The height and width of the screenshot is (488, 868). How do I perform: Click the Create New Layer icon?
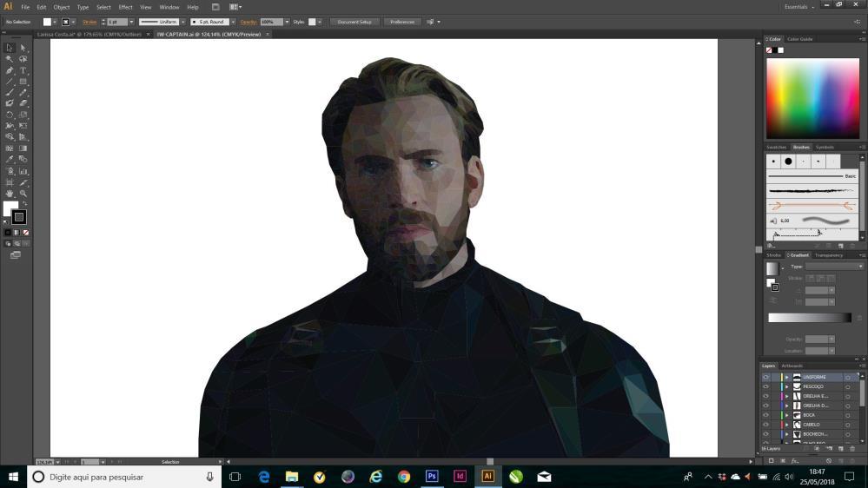click(x=841, y=449)
